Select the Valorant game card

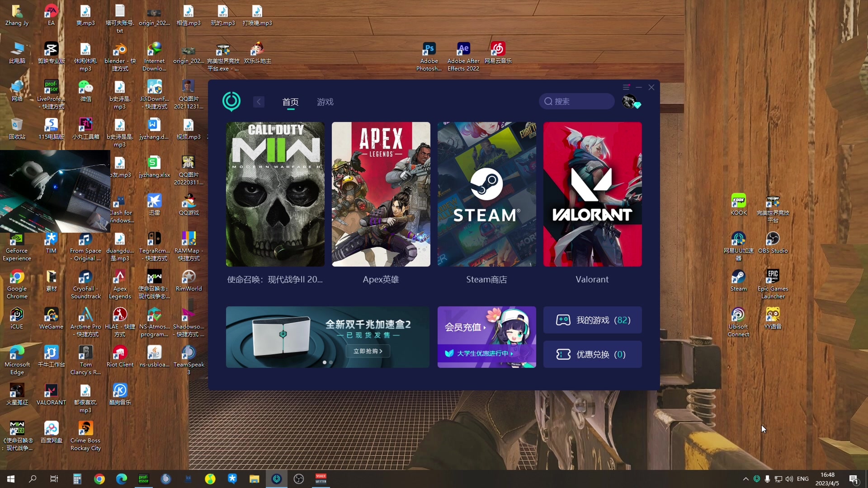(592, 194)
